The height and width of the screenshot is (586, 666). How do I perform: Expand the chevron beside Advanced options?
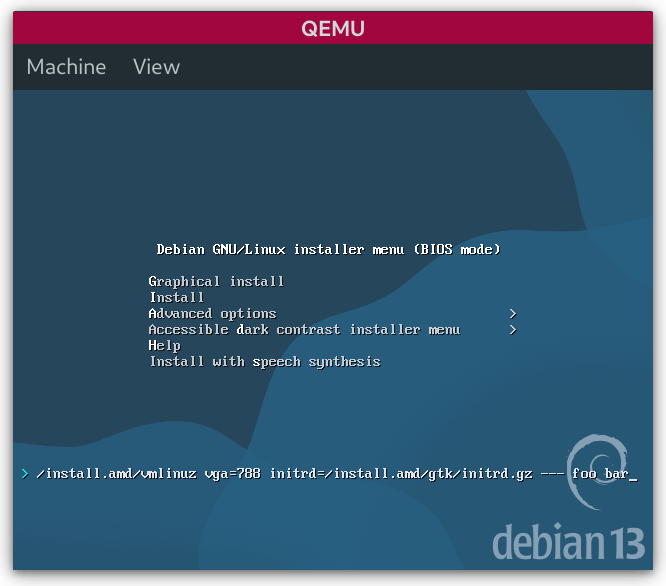tap(513, 314)
